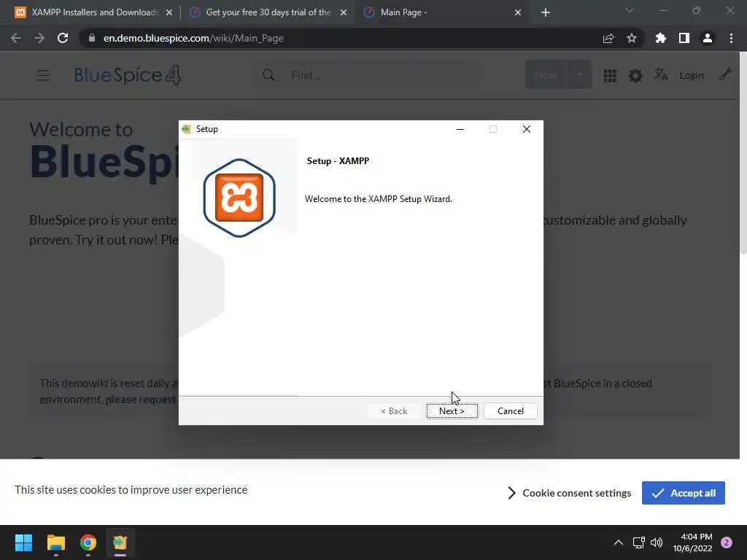Close the XAMPP Installers tab
The width and height of the screenshot is (747, 560).
coord(169,12)
